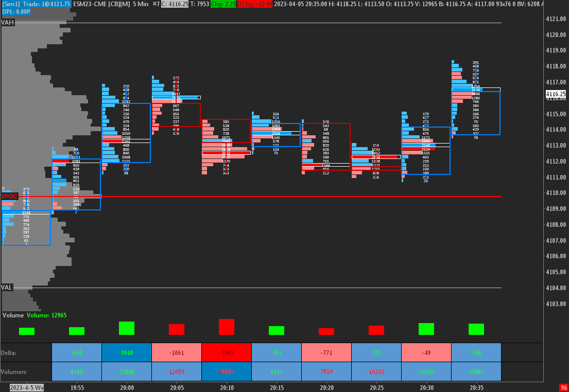This screenshot has height=392, width=569.
Task: Click the 20:25 time axis label
Action: (x=376, y=388)
